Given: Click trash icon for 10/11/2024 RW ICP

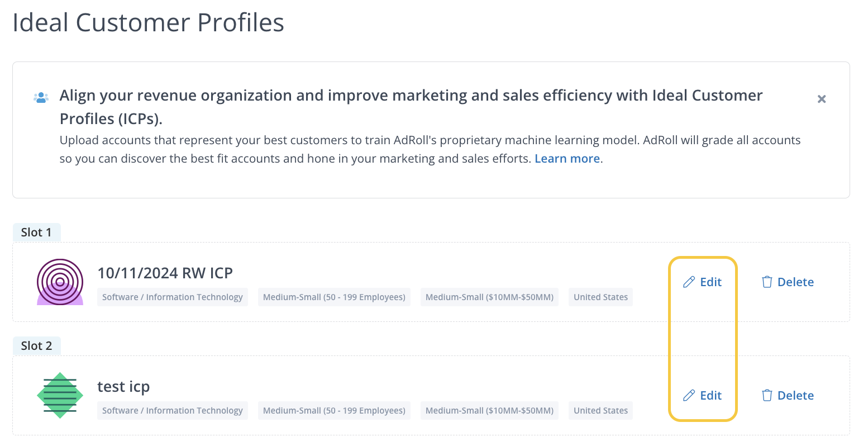Looking at the screenshot, I should tap(767, 282).
